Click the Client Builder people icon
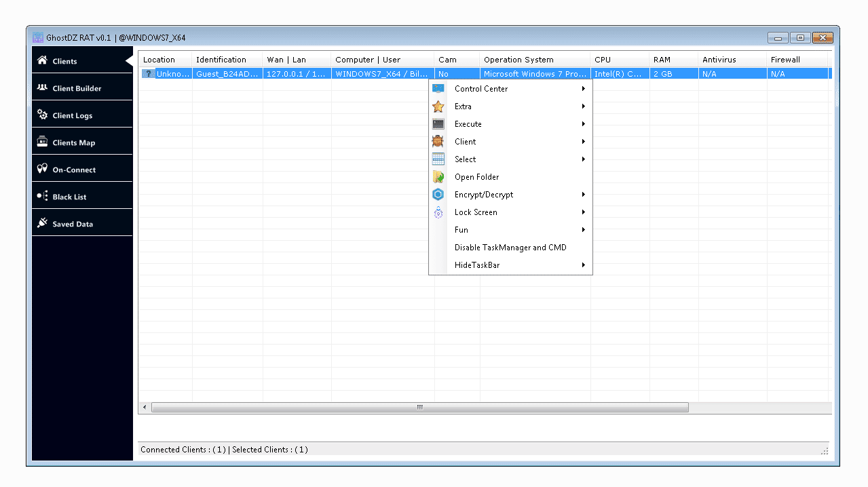This screenshot has width=868, height=487. click(42, 87)
